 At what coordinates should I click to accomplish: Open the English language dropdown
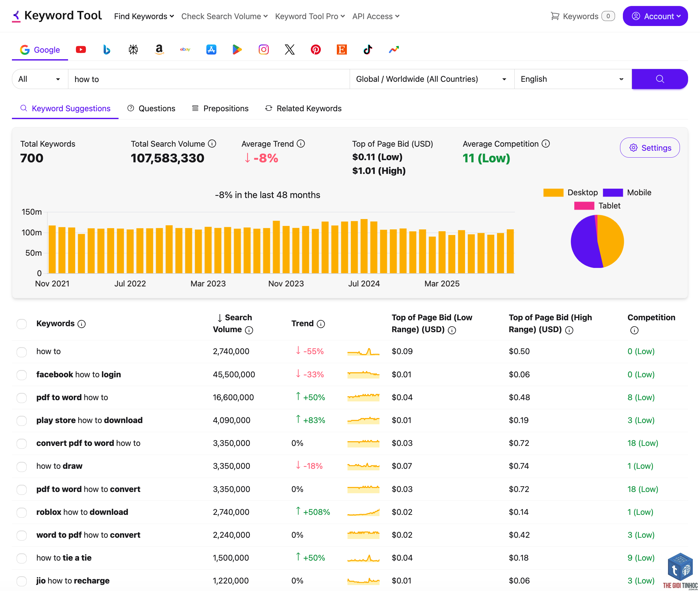tap(573, 79)
